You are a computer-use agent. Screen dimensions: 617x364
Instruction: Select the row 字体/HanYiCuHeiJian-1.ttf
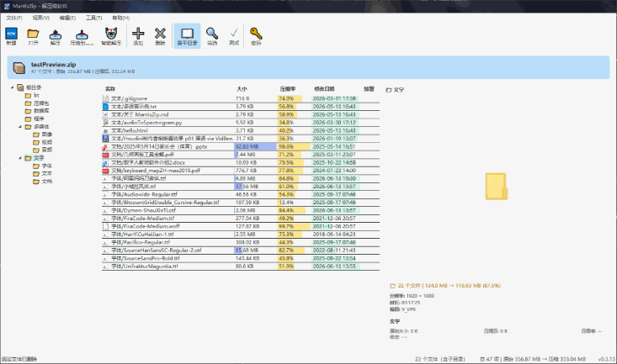[x=241, y=235]
